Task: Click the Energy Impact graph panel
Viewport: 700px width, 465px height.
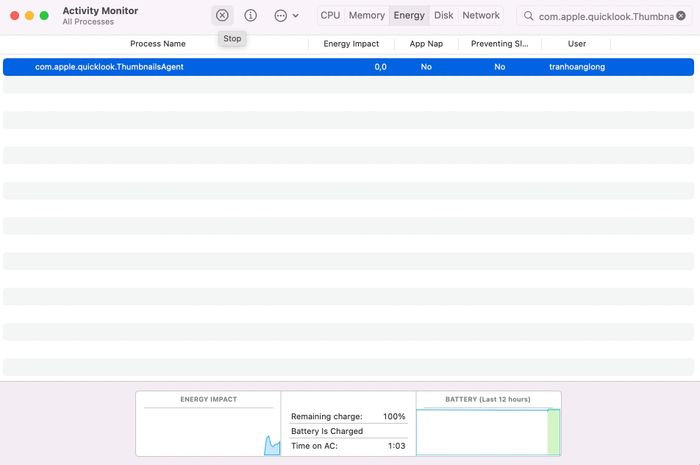Action: (x=208, y=424)
